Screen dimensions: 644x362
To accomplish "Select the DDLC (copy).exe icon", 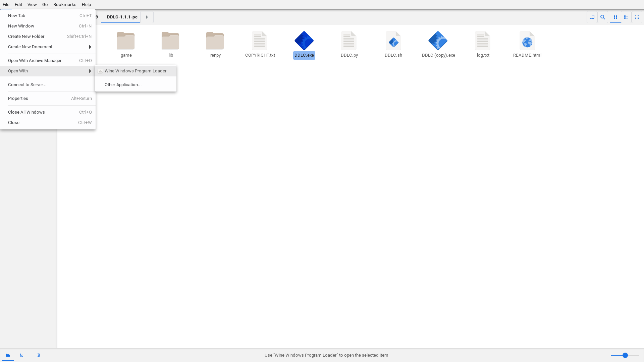I will point(438,41).
